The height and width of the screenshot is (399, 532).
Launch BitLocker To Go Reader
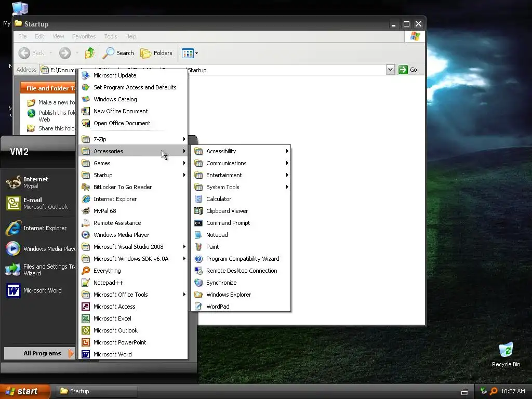pyautogui.click(x=133, y=187)
